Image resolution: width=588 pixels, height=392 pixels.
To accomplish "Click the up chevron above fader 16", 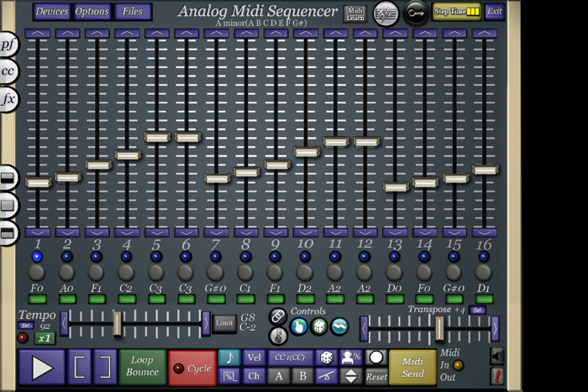I will point(485,34).
